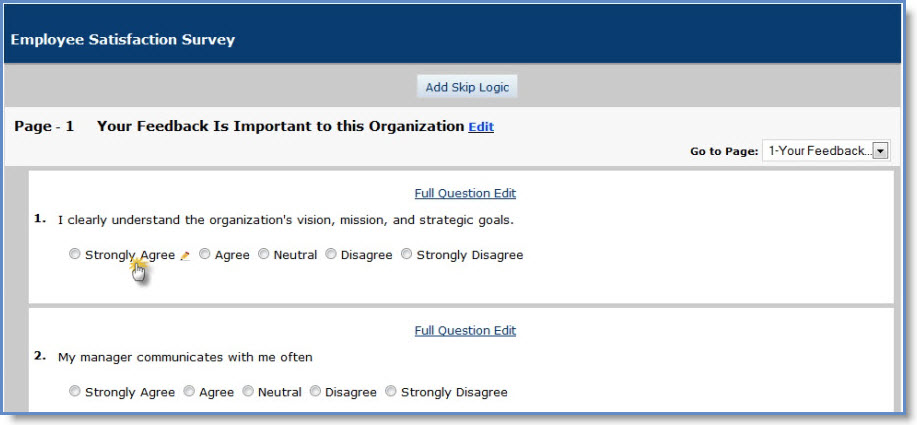The width and height of the screenshot is (917, 425).
Task: Select Strongly Agree for question 2
Action: (75, 392)
